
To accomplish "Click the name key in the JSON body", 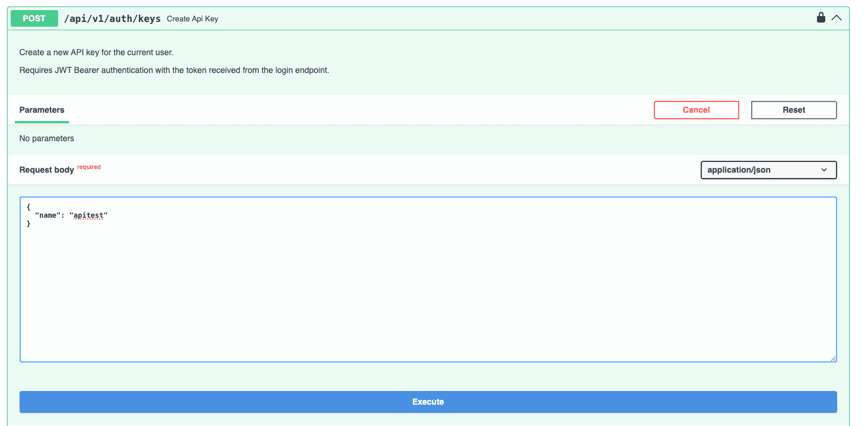I will [47, 215].
